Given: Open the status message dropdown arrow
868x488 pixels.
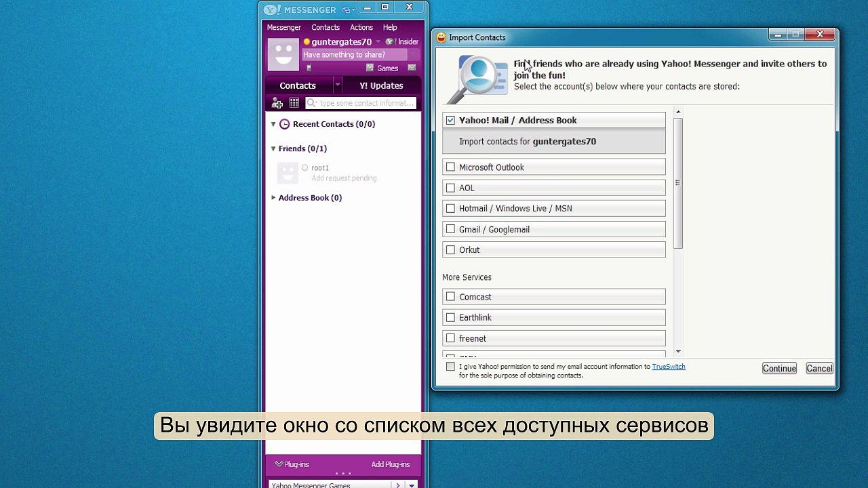Looking at the screenshot, I should (413, 55).
